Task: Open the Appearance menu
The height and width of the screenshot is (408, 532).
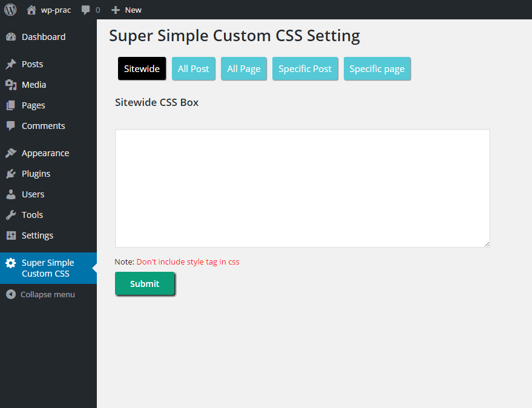Action: 45,153
